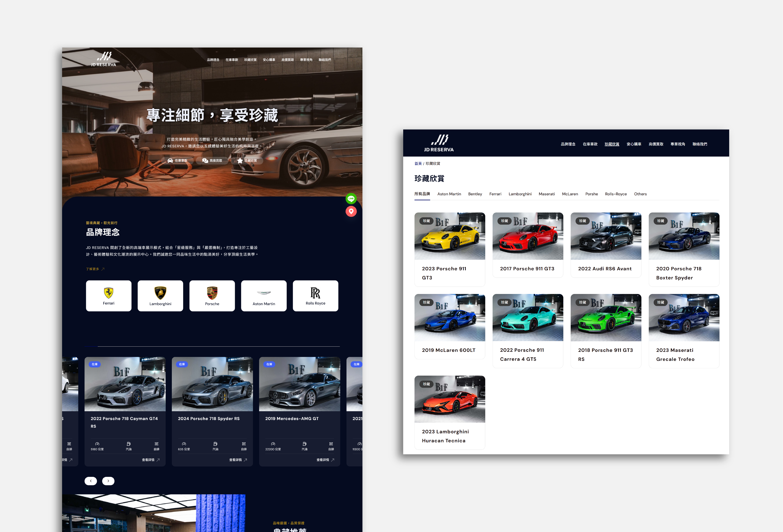Click the Ferrari brand logo card

click(108, 296)
